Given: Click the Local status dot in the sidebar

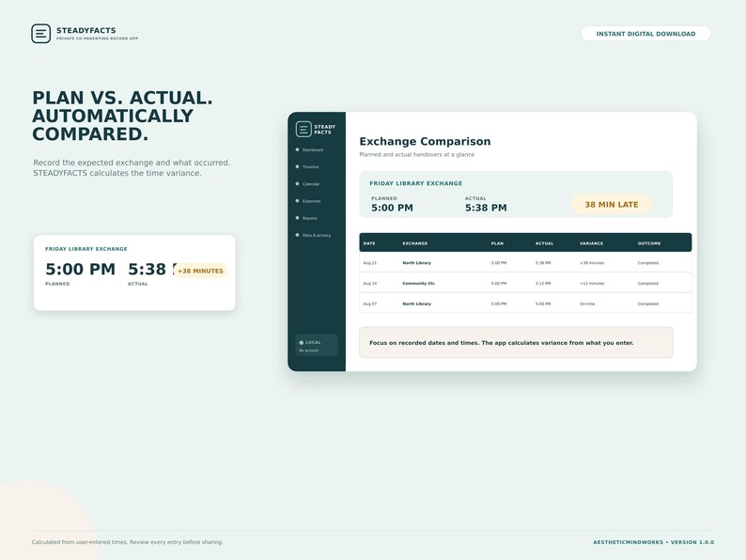Looking at the screenshot, I should point(302,343).
